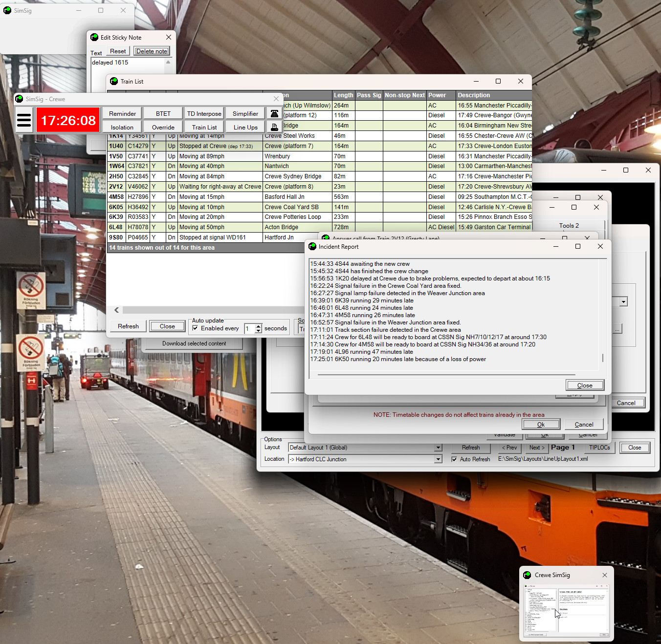Viewport: 661px width, 644px height.
Task: Toggle the Auto Refresh checkbox
Action: point(454,459)
